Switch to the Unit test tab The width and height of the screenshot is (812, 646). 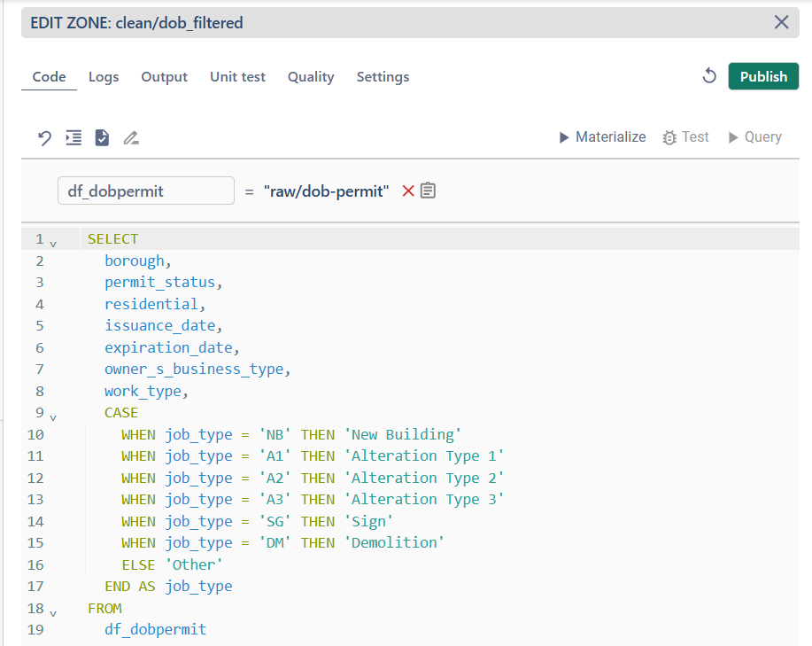tap(237, 77)
